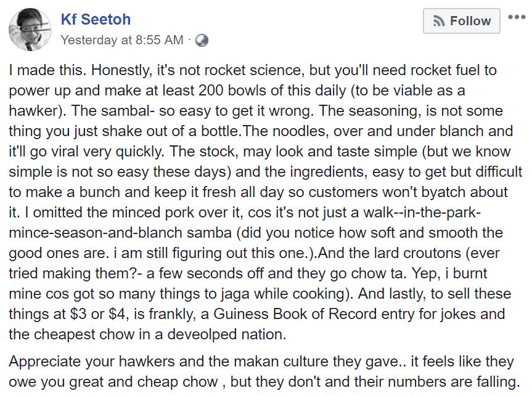Open the three-dot post options menu

pyautogui.click(x=516, y=17)
